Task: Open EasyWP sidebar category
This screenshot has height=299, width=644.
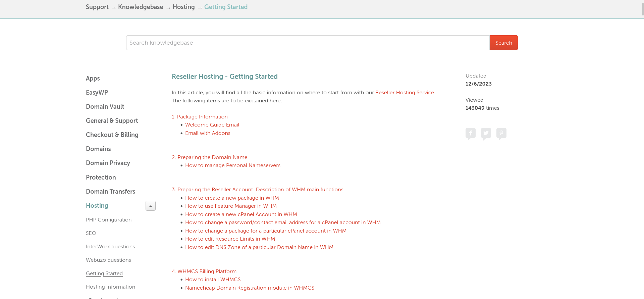Action: coord(97,92)
